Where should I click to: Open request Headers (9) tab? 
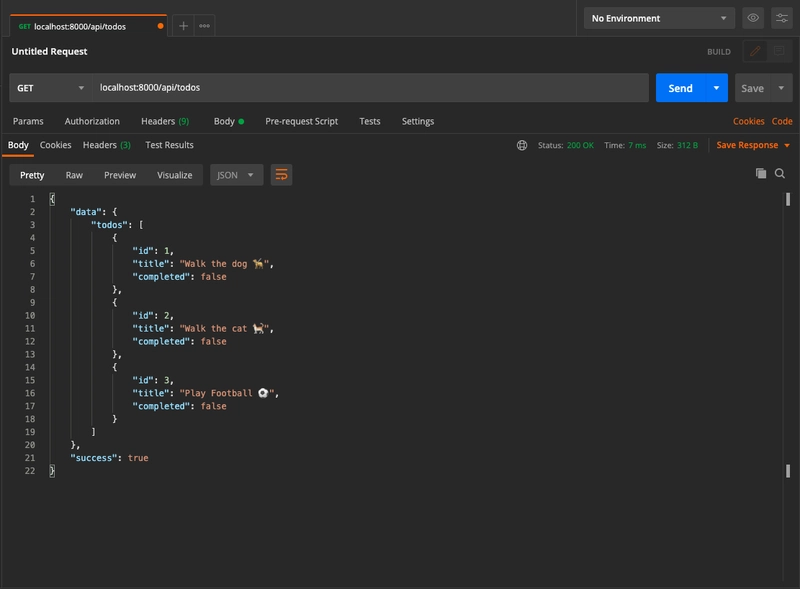coord(165,121)
